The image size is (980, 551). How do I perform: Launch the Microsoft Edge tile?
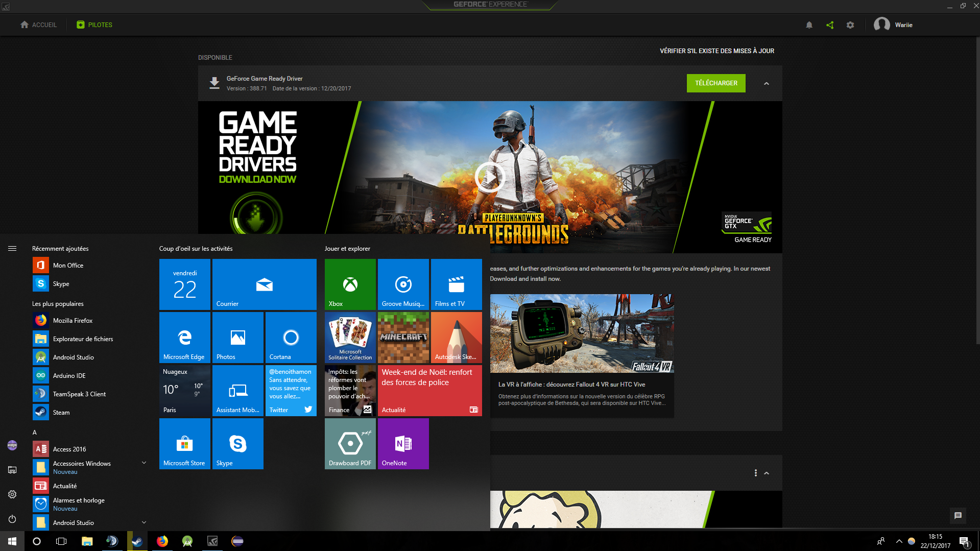(185, 338)
